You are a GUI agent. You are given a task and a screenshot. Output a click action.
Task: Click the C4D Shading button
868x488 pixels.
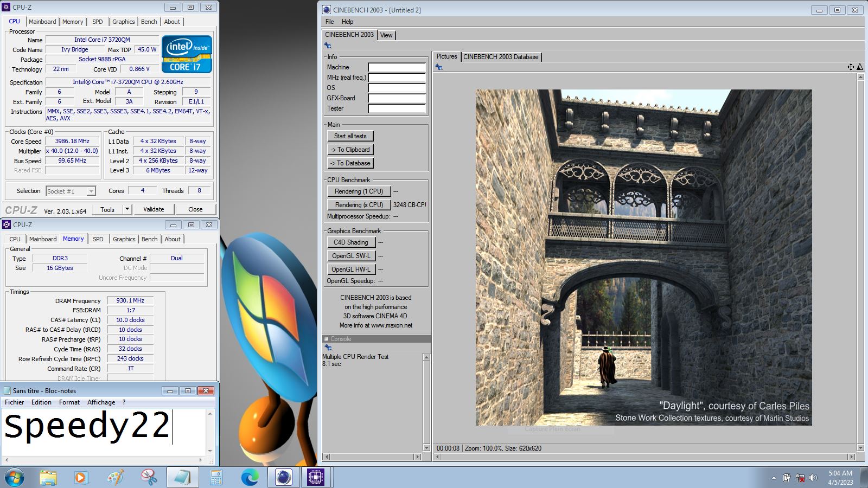pyautogui.click(x=350, y=242)
